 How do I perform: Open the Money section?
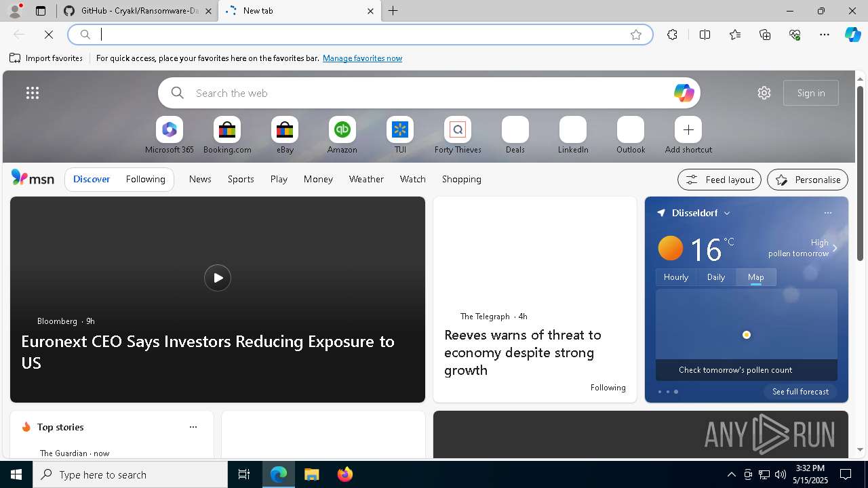(x=318, y=179)
